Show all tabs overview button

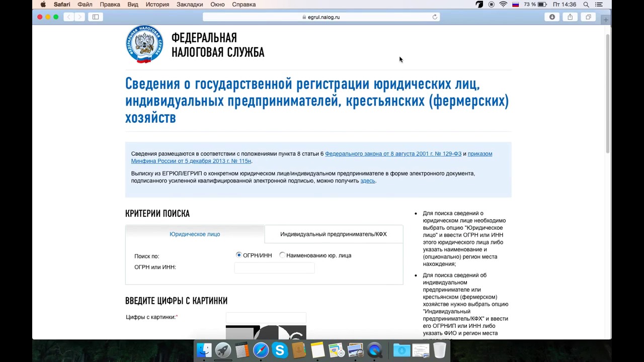588,17
